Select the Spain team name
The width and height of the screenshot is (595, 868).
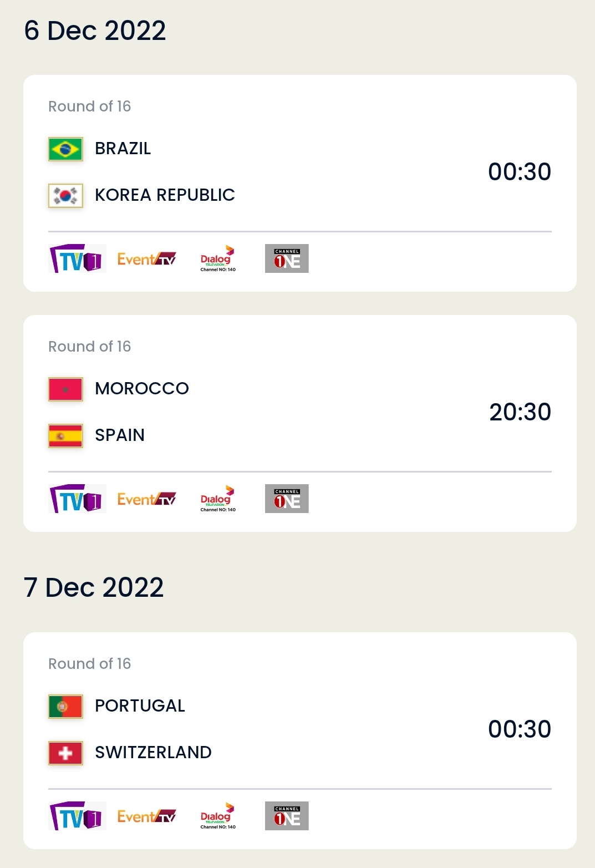tap(120, 435)
